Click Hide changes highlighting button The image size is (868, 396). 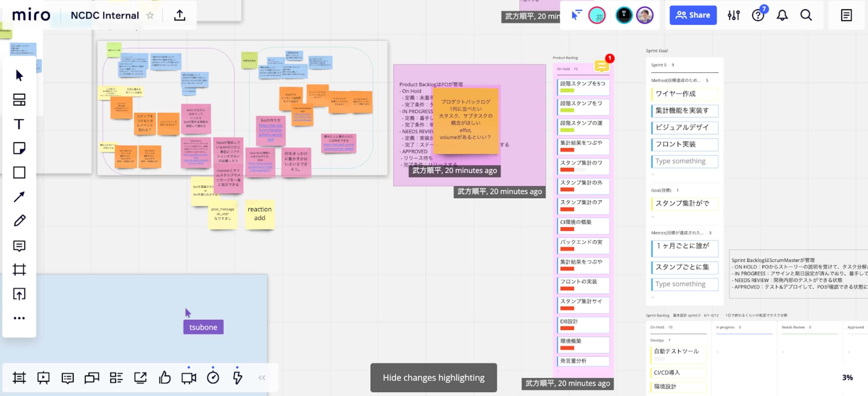click(x=433, y=378)
